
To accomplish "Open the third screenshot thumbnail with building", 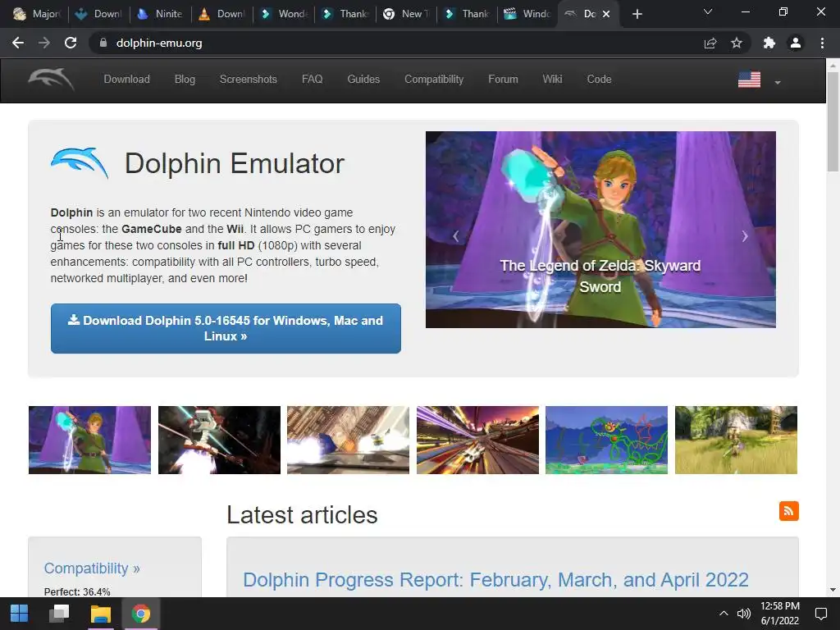I will point(348,440).
